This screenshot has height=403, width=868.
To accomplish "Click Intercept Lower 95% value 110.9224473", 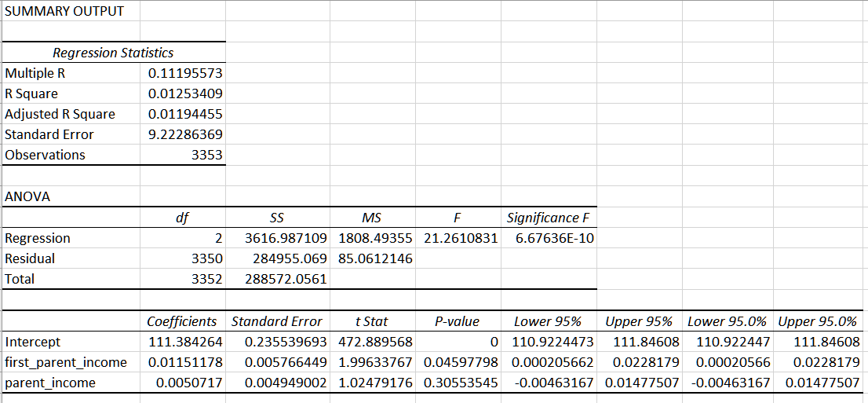I will pos(549,342).
